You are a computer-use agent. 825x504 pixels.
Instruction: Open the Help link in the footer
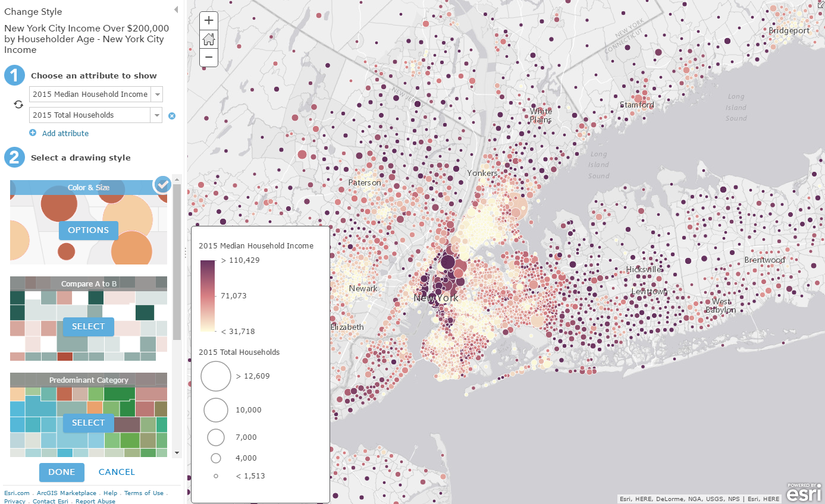click(110, 493)
